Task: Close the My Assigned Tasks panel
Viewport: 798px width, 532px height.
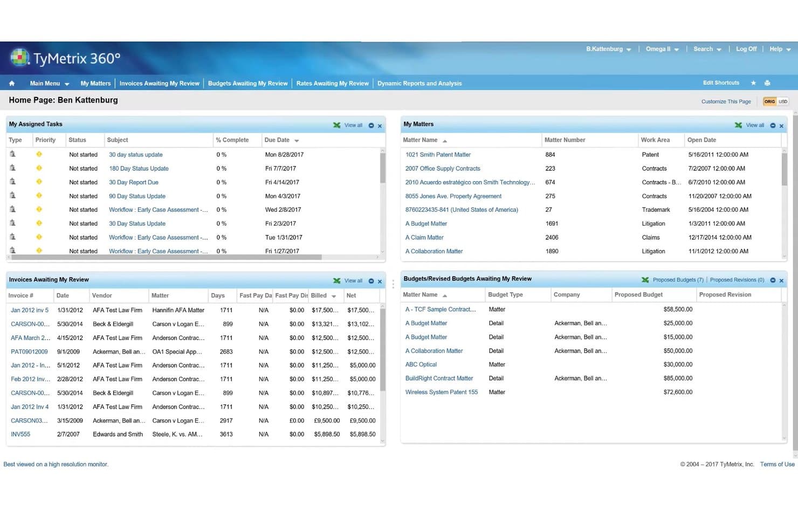Action: [x=380, y=126]
